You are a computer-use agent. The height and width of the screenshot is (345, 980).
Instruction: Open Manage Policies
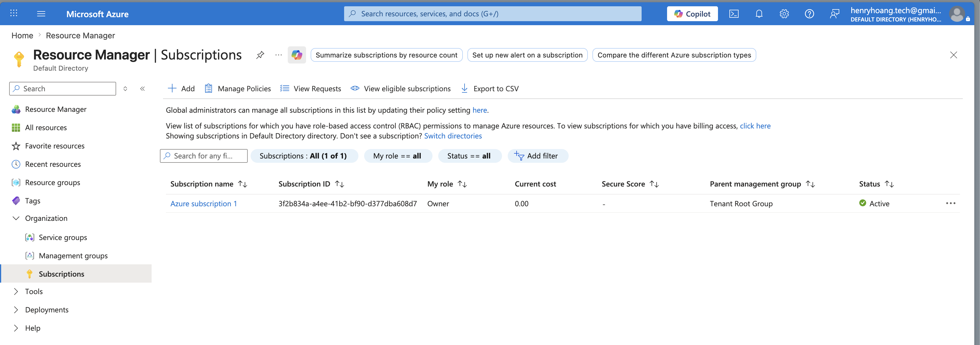click(238, 89)
